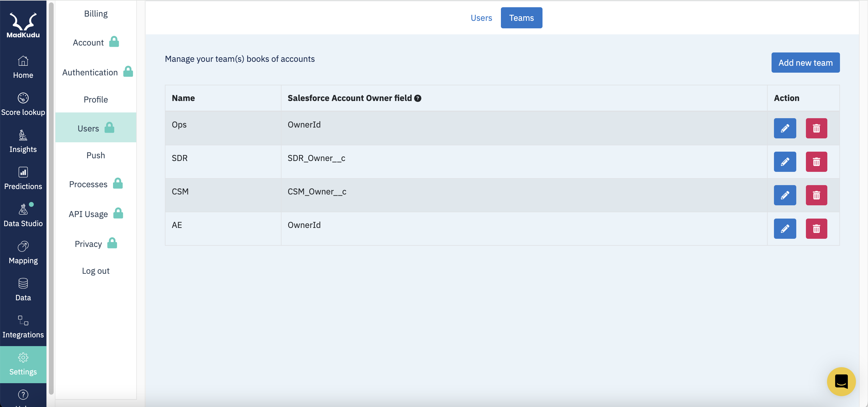This screenshot has height=407, width=868.
Task: Edit the SDR team
Action: click(785, 162)
